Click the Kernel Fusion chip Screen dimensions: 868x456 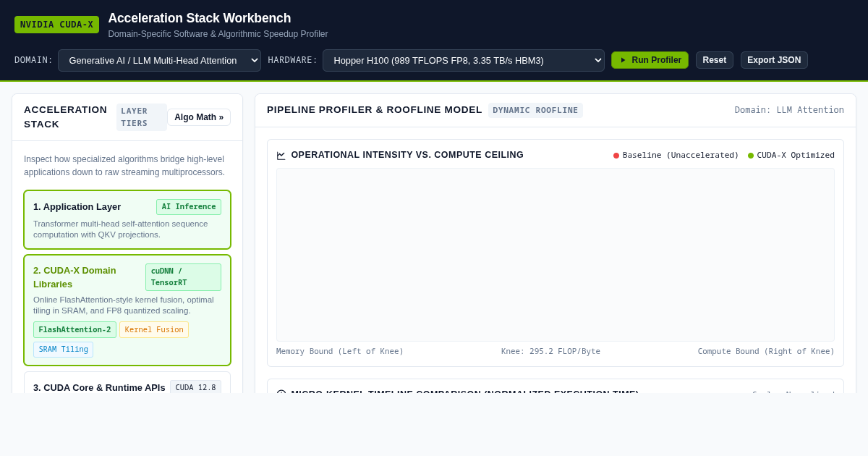(x=154, y=330)
